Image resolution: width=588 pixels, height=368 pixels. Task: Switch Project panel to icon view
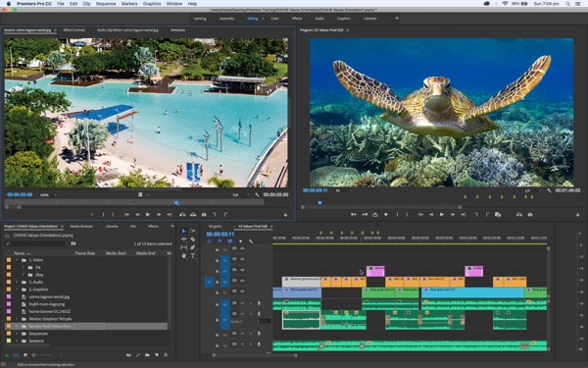(25, 355)
